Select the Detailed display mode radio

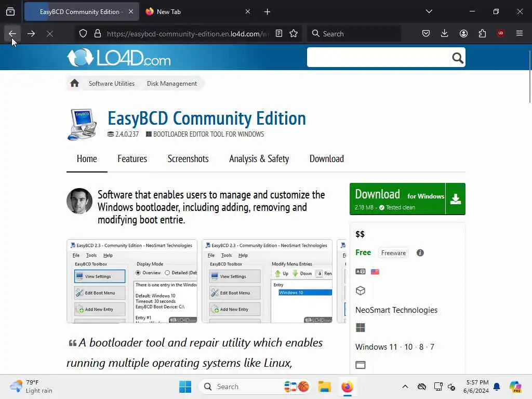[167, 273]
